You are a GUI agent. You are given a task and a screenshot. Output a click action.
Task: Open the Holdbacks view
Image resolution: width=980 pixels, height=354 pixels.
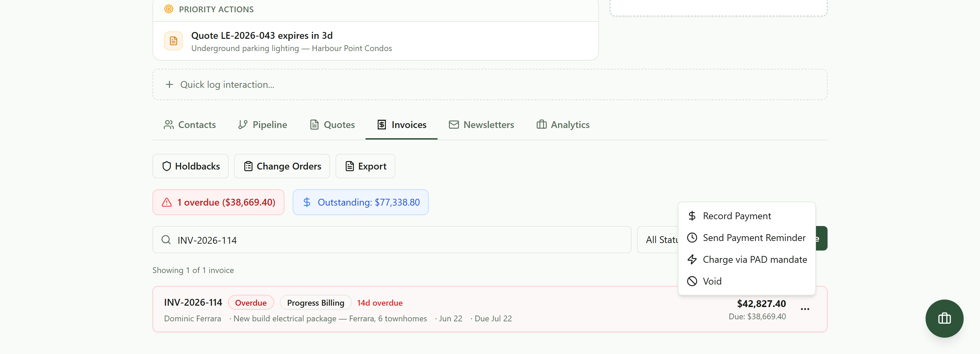tap(191, 166)
